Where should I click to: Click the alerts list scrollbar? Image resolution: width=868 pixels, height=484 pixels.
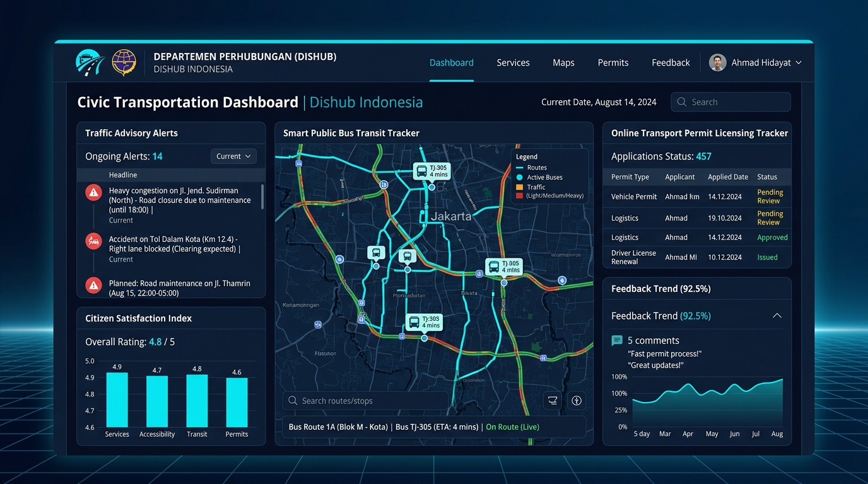tap(262, 197)
